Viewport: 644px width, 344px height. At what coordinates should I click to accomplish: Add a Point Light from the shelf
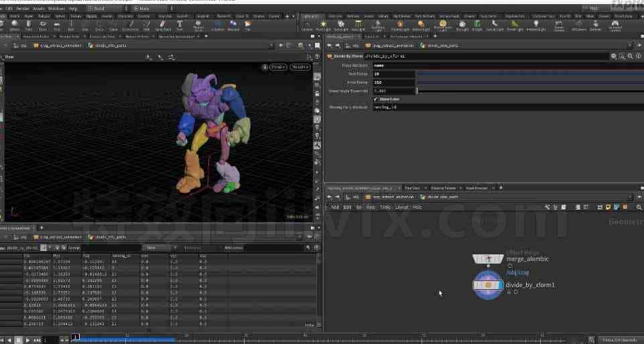tap(323, 26)
